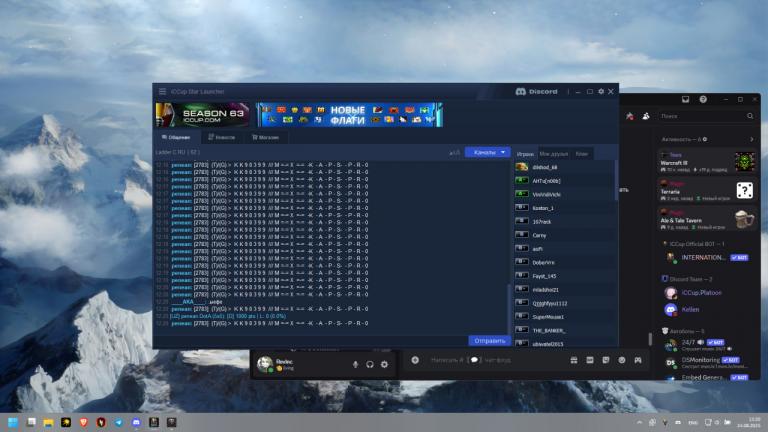Click the Отправить button
Viewport: 768px width, 432px height.
(489, 341)
